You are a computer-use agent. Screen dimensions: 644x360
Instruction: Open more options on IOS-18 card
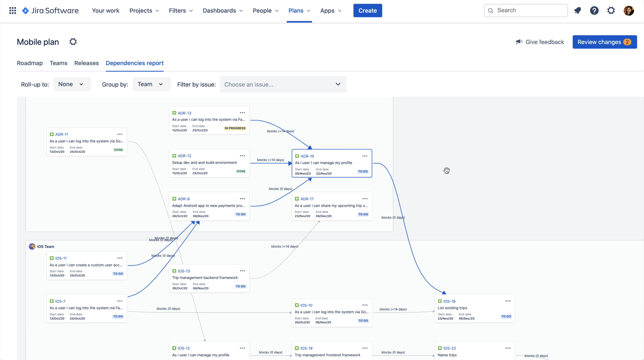coord(508,301)
